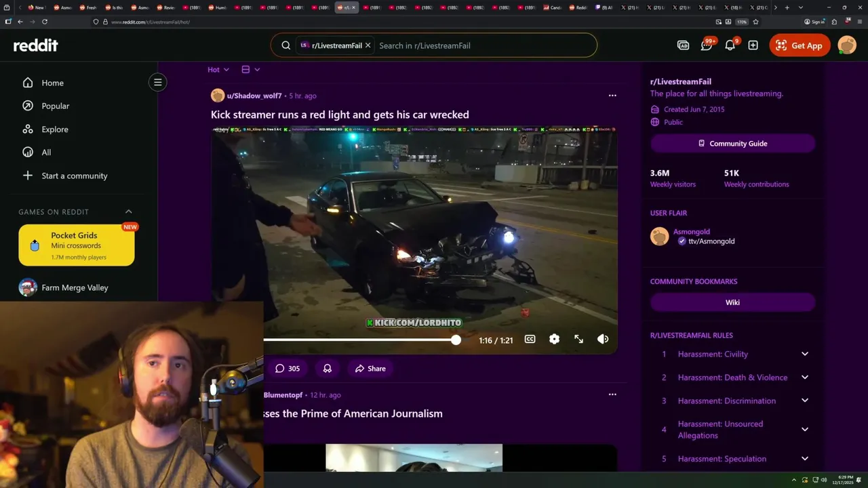The width and height of the screenshot is (868, 488).
Task: Open video settings gear
Action: pos(554,340)
